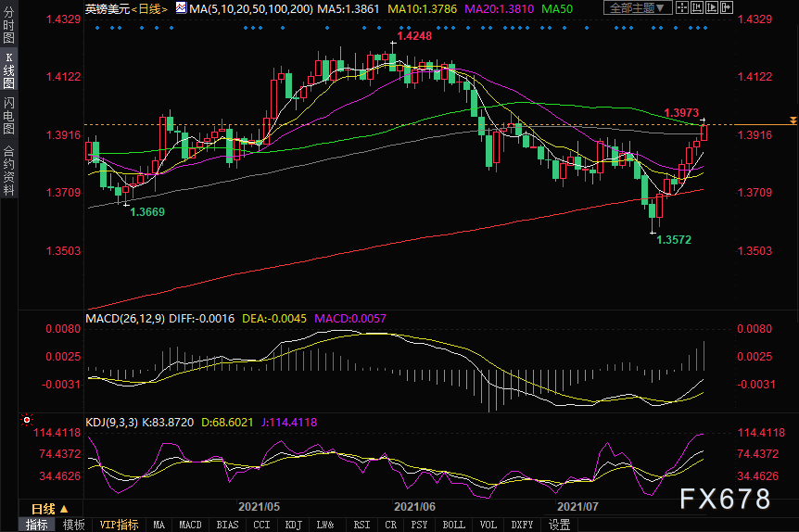This screenshot has height=532, width=799.
Task: Apply the DXFY indicator
Action: pos(522,525)
